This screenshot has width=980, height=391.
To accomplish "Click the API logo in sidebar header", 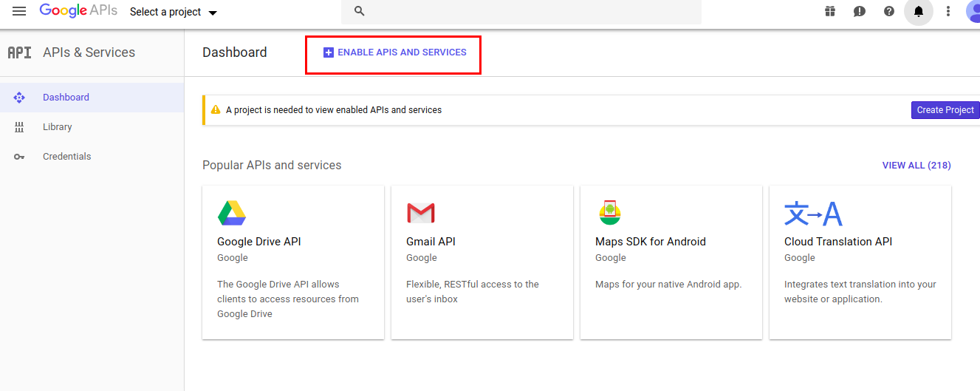I will 19,52.
